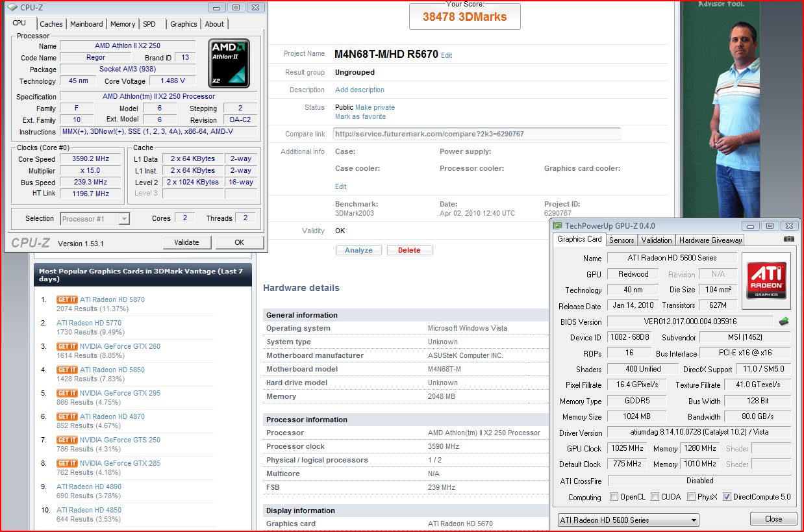Click OK in the CPU-Z window
Image resolution: width=804 pixels, height=532 pixels.
[x=240, y=242]
